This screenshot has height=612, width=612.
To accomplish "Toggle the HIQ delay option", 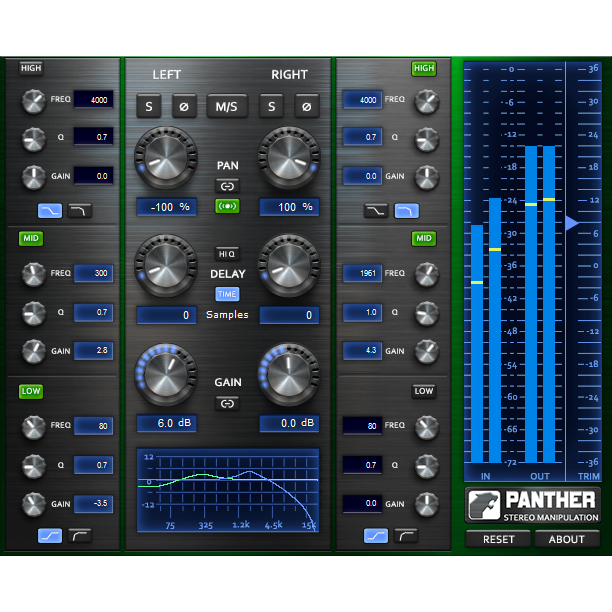I will tap(228, 253).
